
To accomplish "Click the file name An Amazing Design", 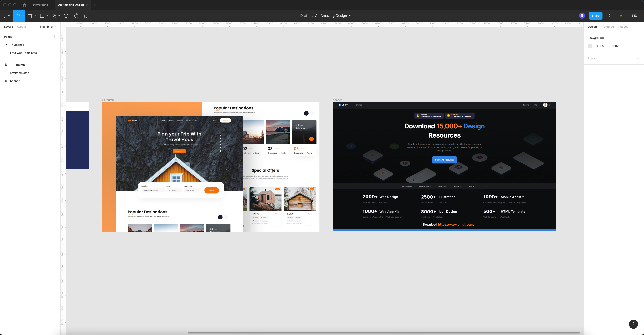I will tap(331, 15).
